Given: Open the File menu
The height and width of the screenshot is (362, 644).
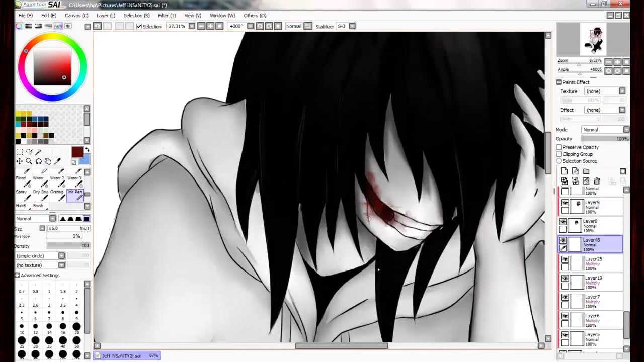Looking at the screenshot, I should [25, 16].
